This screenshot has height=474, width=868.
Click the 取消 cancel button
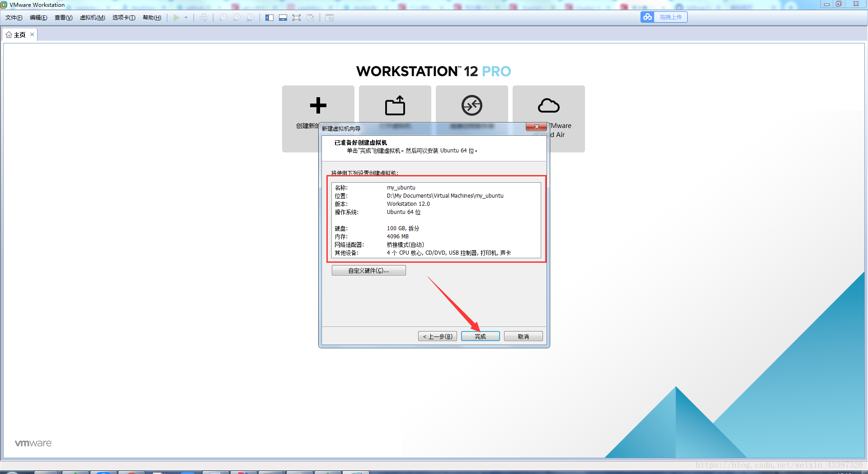click(524, 337)
